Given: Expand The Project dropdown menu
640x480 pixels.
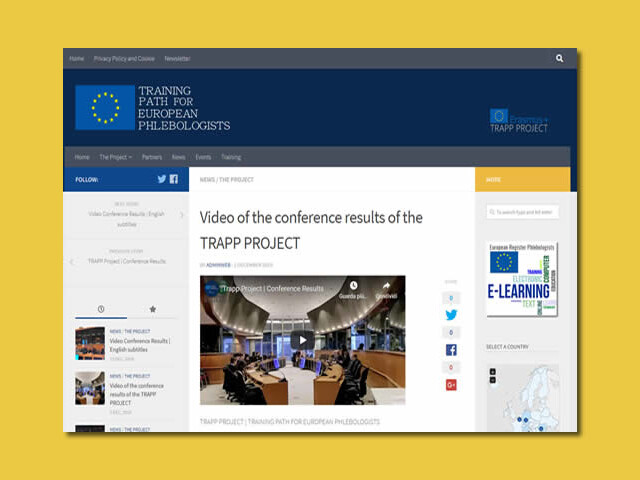Looking at the screenshot, I should pos(116,157).
